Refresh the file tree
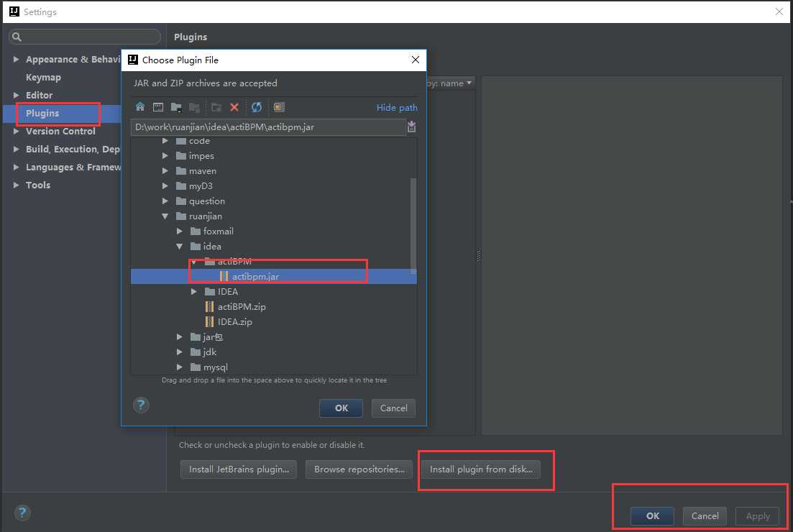 257,106
